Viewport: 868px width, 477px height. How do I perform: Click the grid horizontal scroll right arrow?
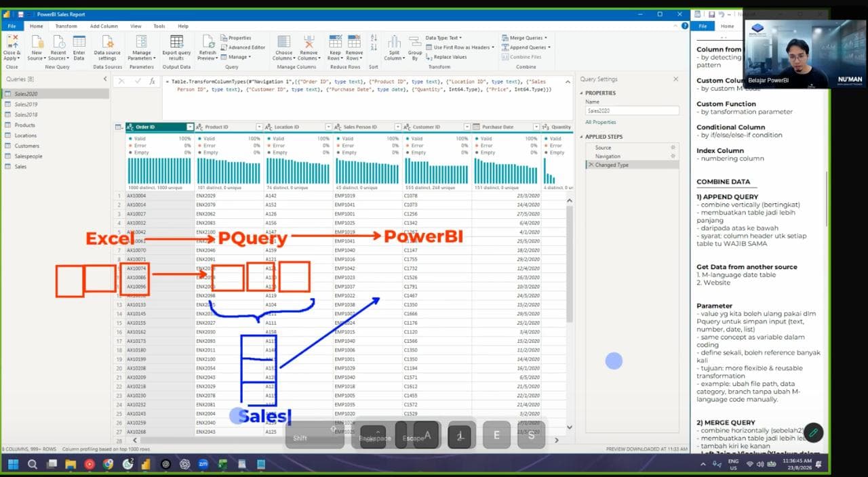click(557, 440)
